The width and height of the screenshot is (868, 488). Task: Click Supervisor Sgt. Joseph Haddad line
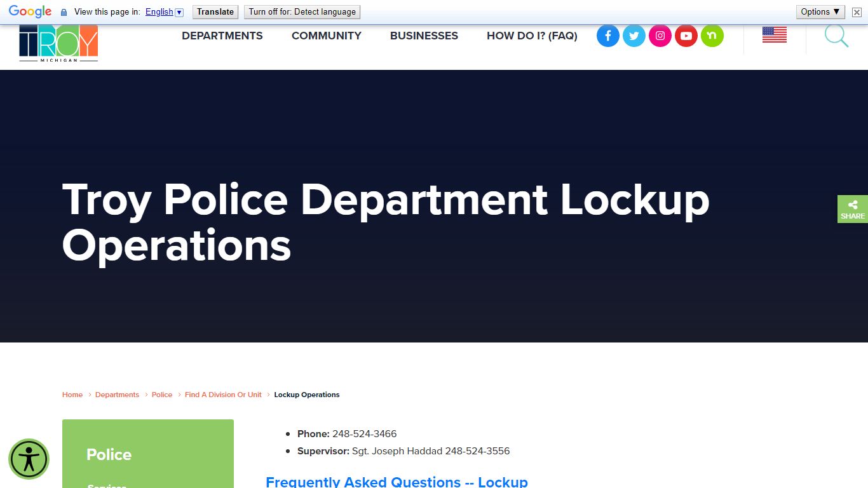(x=403, y=451)
